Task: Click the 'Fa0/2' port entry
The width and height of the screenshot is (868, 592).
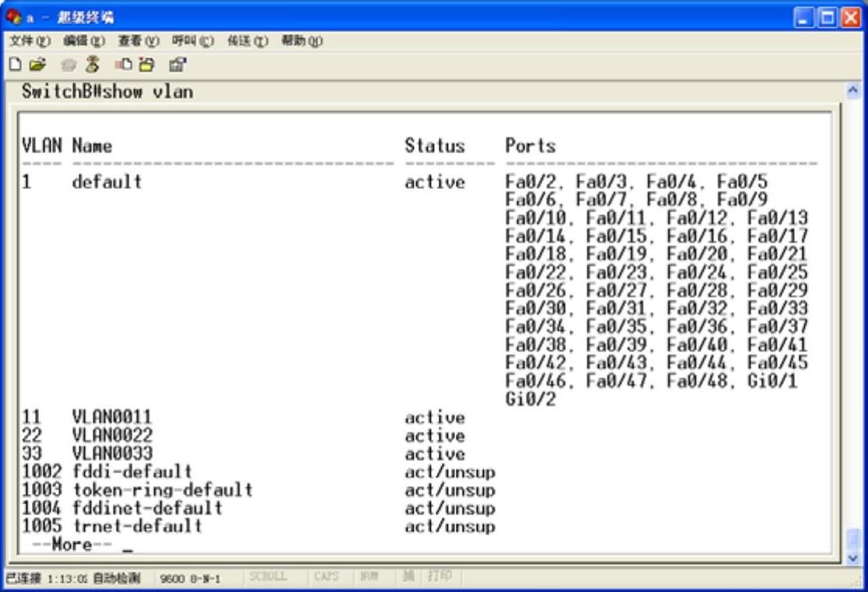Action: (530, 181)
